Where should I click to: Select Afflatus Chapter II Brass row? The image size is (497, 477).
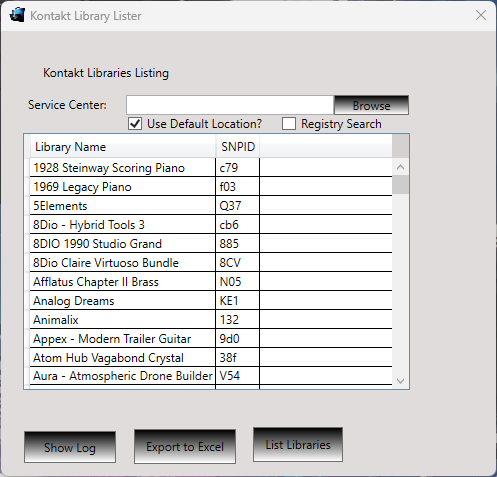click(211, 281)
